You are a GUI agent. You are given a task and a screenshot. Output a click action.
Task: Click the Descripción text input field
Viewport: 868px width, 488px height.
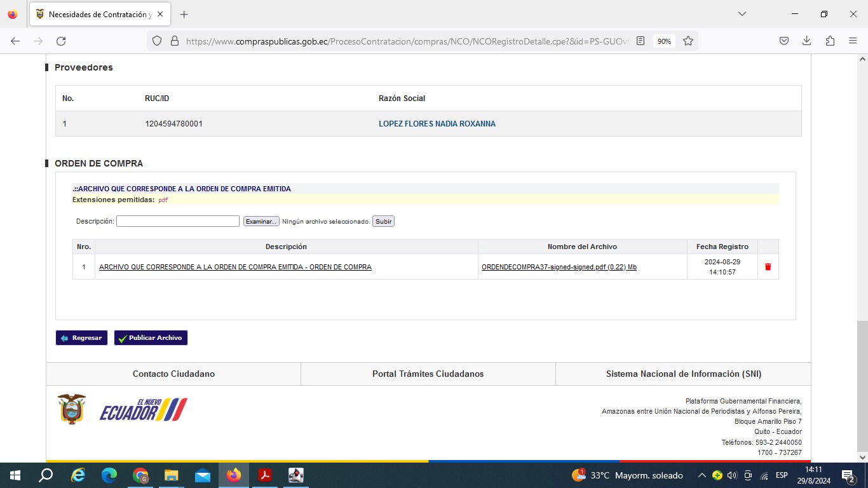178,221
